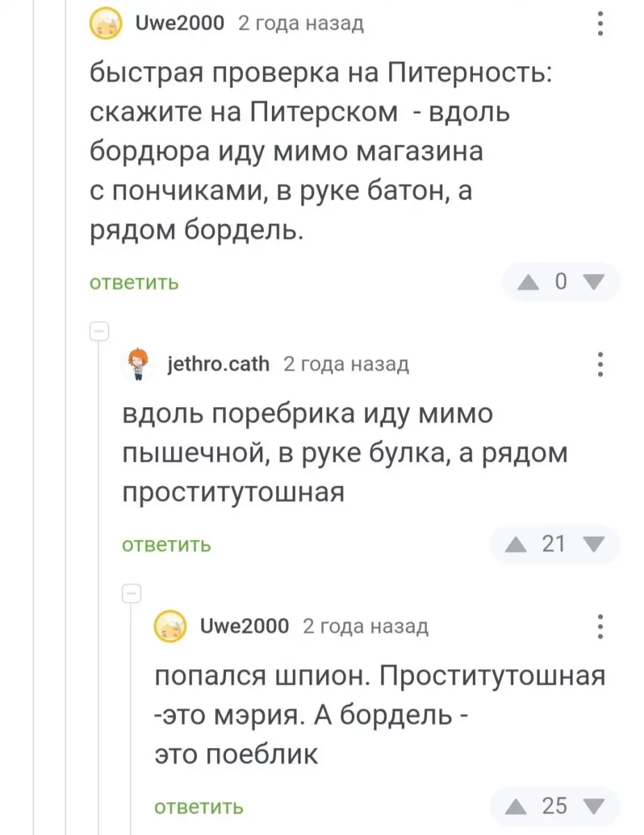This screenshot has width=644, height=835.
Task: Open Uwe2000's first comment options menu
Action: 599,22
